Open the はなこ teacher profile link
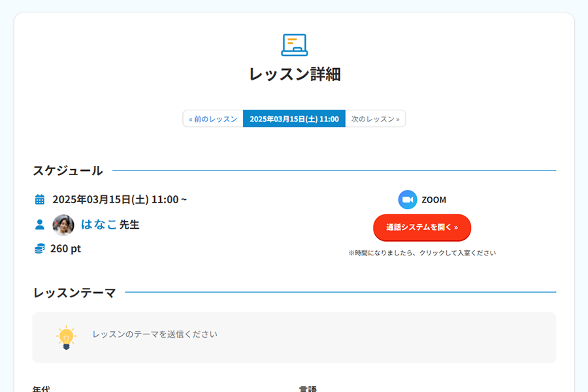Viewport: 588px width, 392px height. [x=99, y=225]
